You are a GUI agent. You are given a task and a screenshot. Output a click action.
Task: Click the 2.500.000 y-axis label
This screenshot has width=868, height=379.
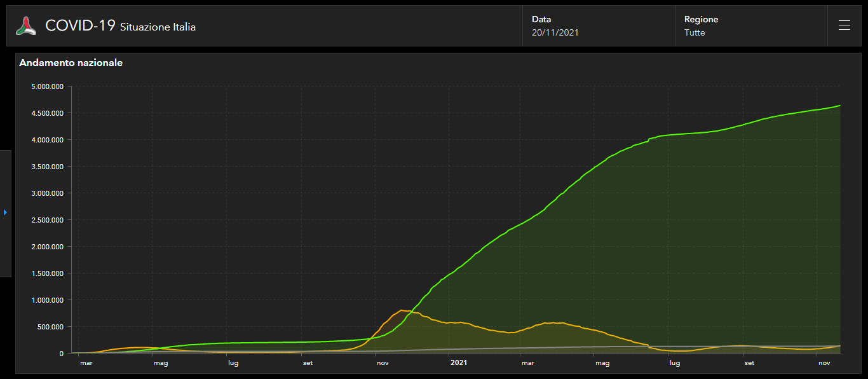48,220
